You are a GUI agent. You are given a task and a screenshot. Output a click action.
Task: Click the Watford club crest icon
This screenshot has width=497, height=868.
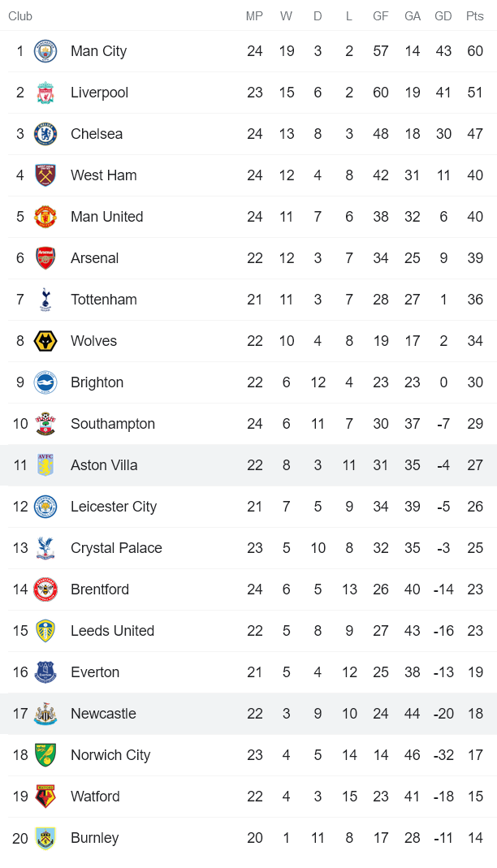point(45,797)
